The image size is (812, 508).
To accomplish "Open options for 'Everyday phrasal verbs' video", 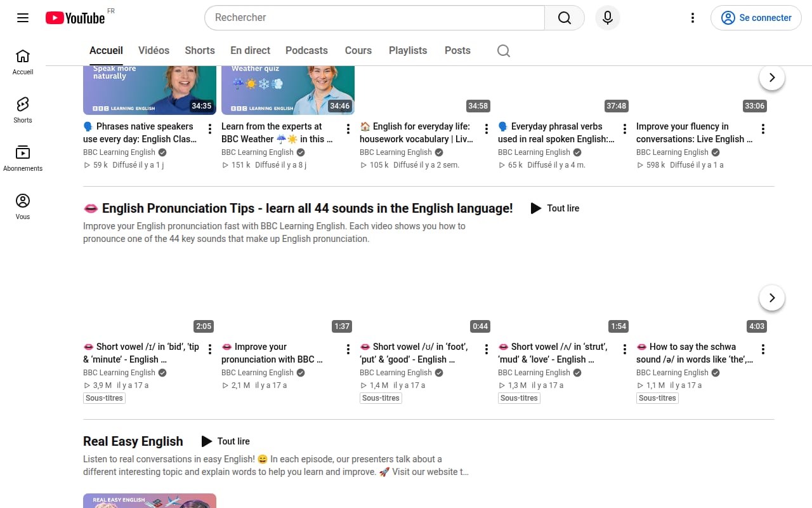I will tap(625, 129).
